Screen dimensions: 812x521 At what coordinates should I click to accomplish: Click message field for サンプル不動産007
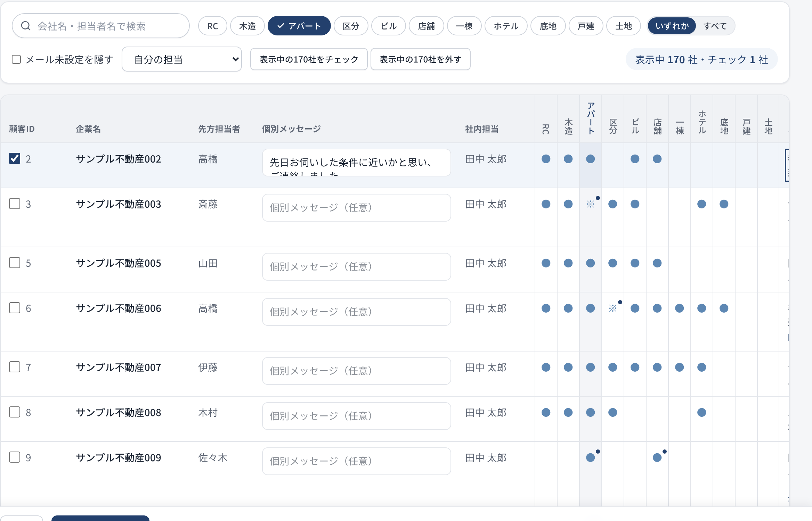(x=357, y=371)
